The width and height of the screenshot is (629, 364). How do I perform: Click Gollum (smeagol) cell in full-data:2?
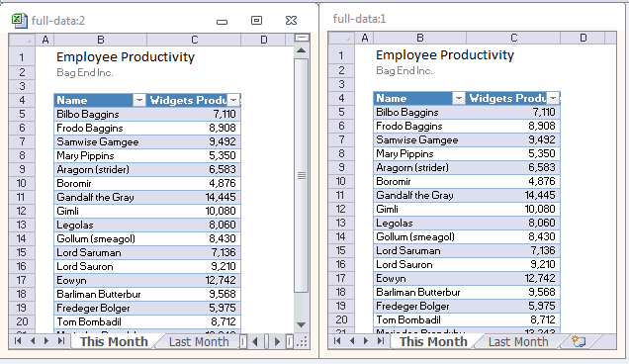tap(100, 238)
